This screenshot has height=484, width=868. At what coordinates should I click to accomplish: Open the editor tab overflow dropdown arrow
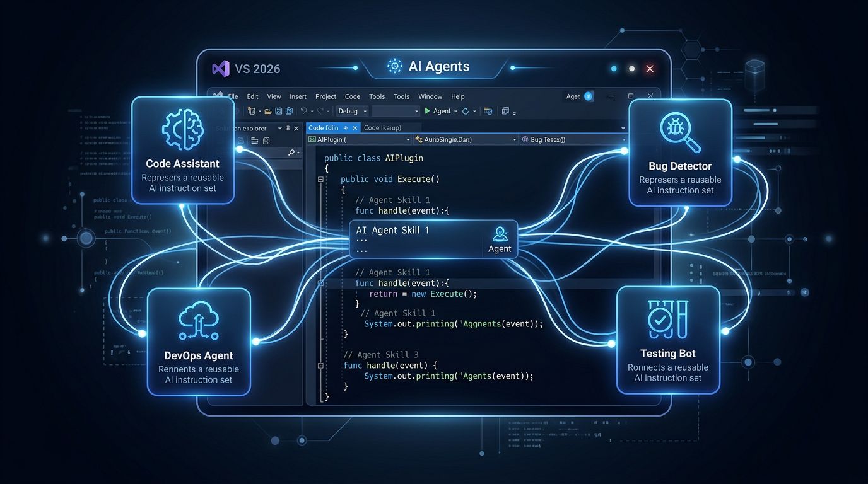(x=623, y=129)
